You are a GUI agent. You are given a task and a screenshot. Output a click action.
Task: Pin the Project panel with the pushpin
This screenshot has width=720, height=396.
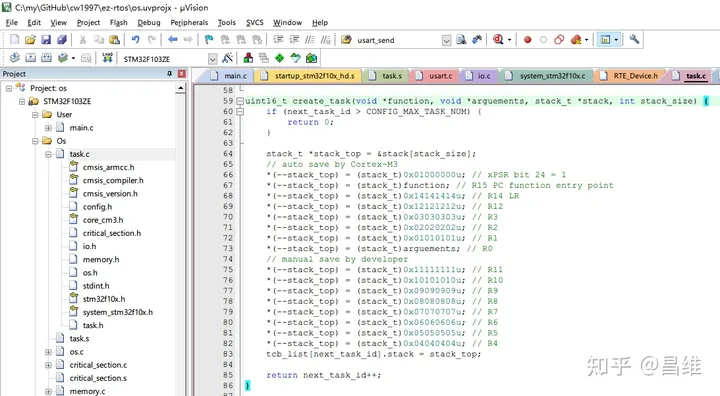(169, 74)
